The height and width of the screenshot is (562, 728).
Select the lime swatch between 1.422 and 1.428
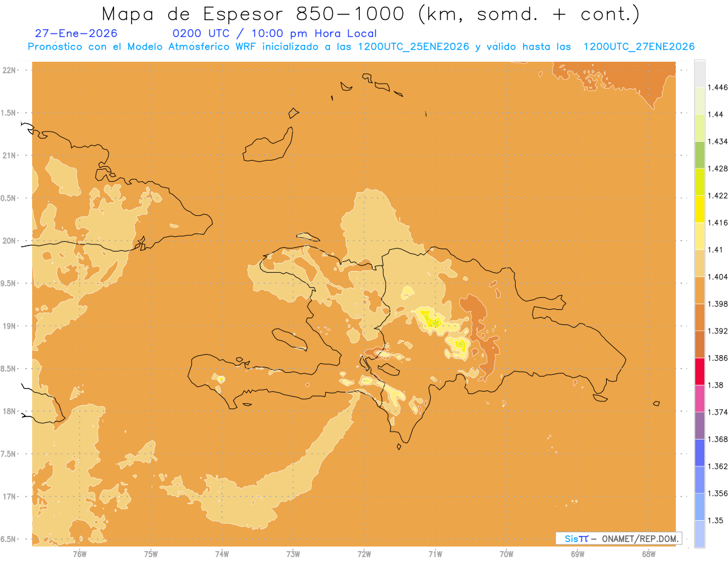(x=699, y=182)
